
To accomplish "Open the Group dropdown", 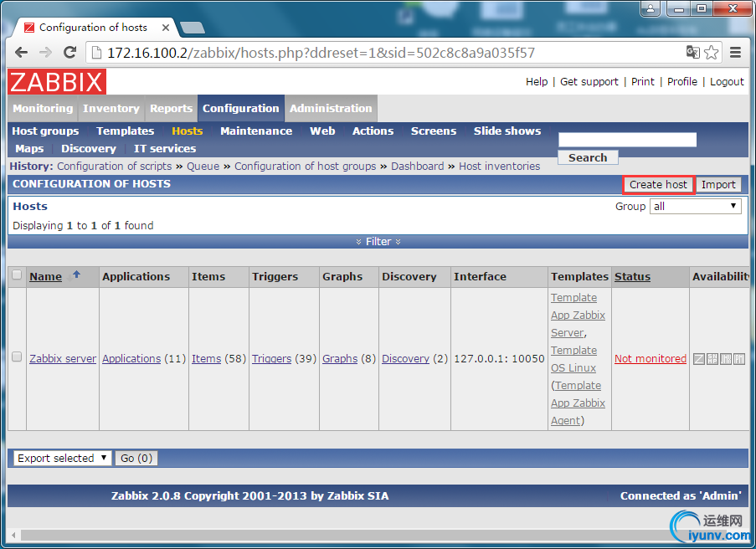I will tap(695, 207).
